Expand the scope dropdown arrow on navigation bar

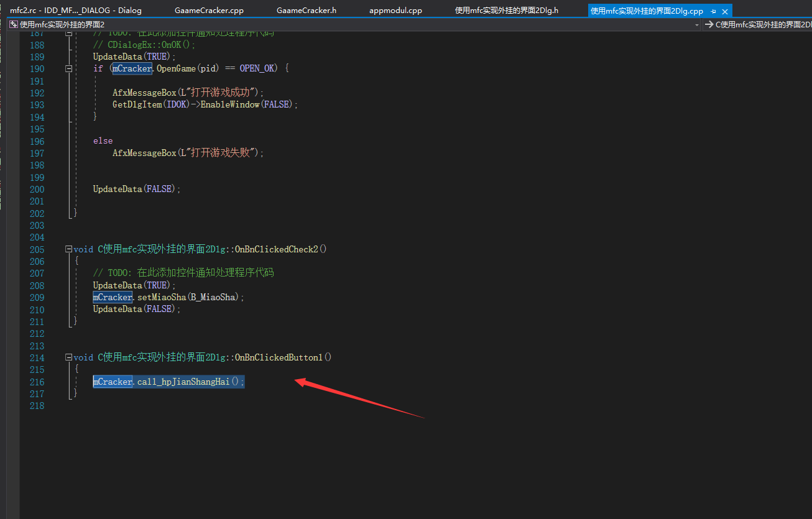point(697,24)
